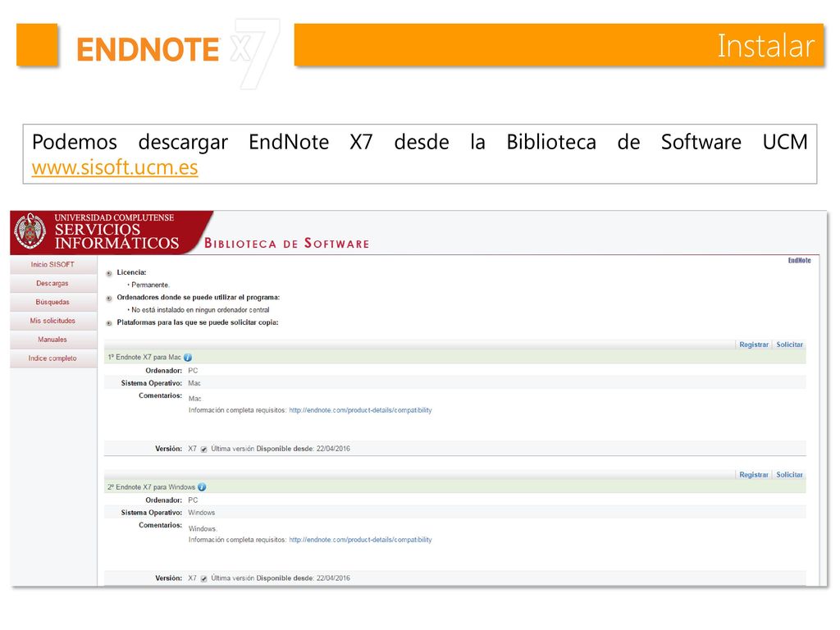Click the info icon beside Endnote X7 para Mac
This screenshot has height=630, width=840.
point(188,358)
